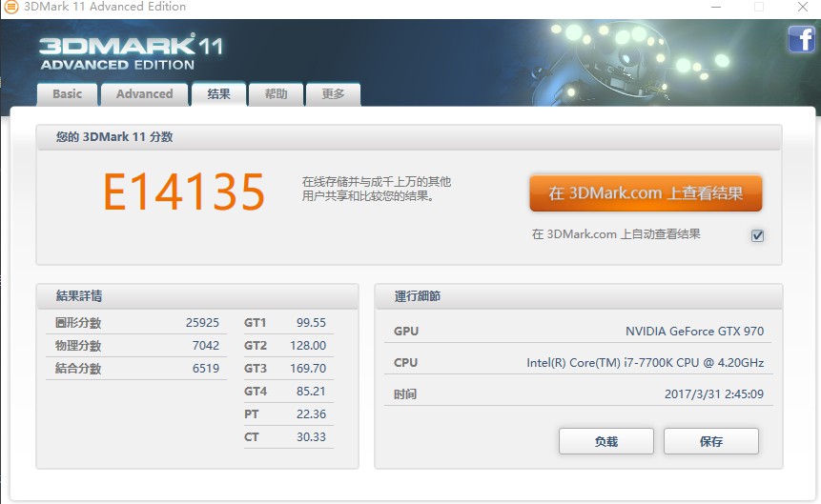Click the online storage description text

coord(377,189)
